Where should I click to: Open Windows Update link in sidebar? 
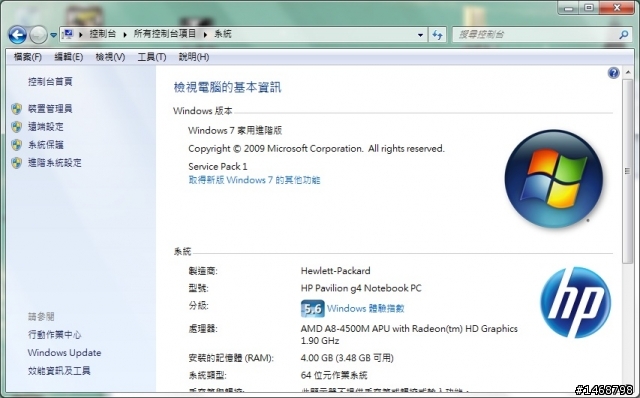64,353
